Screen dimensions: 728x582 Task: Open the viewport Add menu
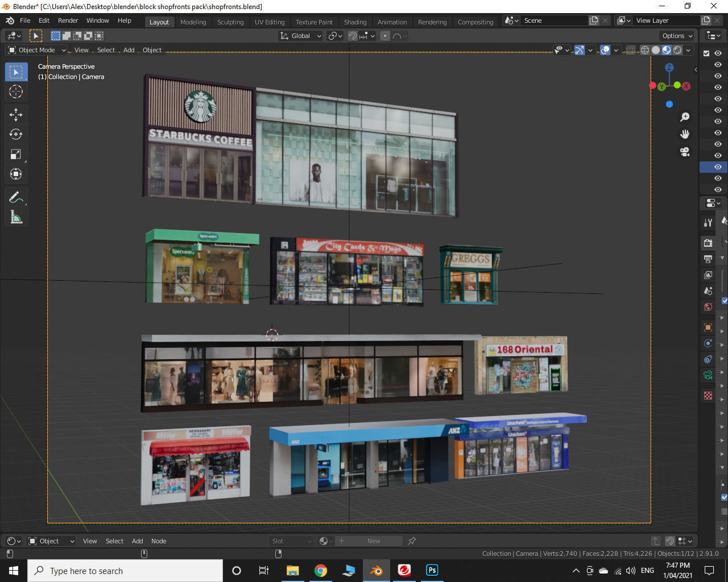129,50
